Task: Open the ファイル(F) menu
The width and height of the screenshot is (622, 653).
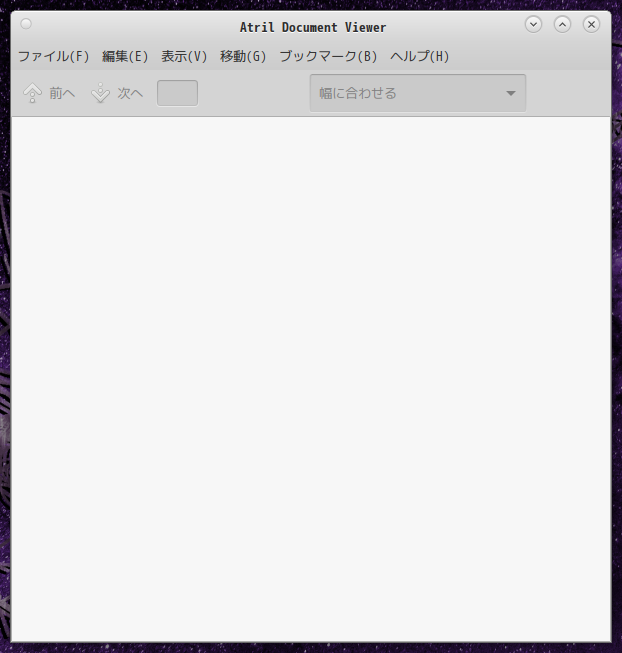Action: (x=54, y=56)
